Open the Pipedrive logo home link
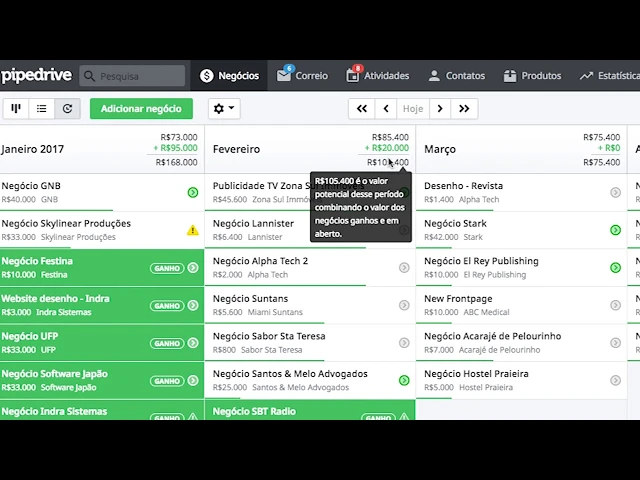The height and width of the screenshot is (480, 640). (36, 76)
